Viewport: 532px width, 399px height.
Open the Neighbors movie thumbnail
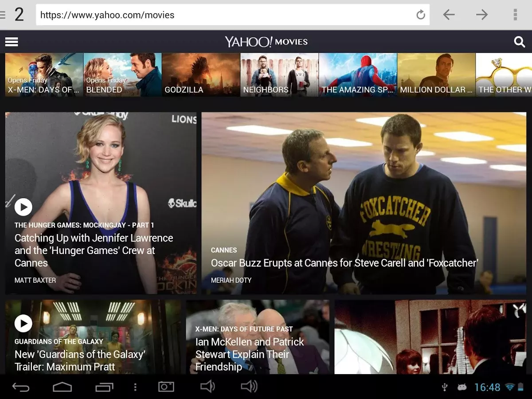pos(279,74)
